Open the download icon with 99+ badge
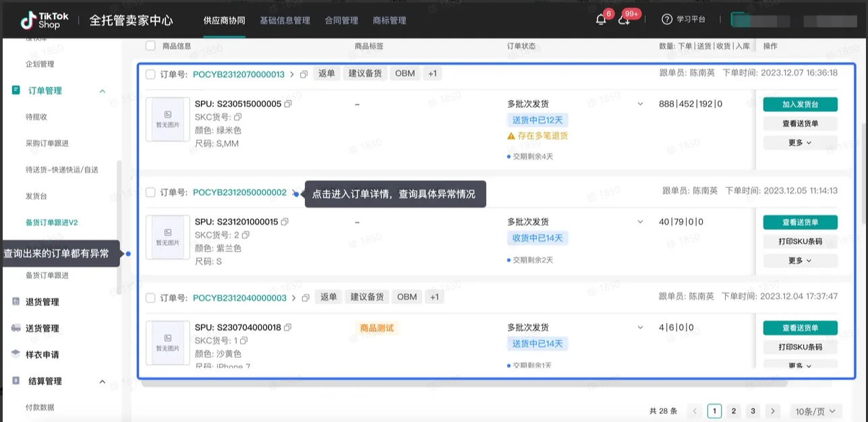Image resolution: width=868 pixels, height=422 pixels. (x=624, y=20)
